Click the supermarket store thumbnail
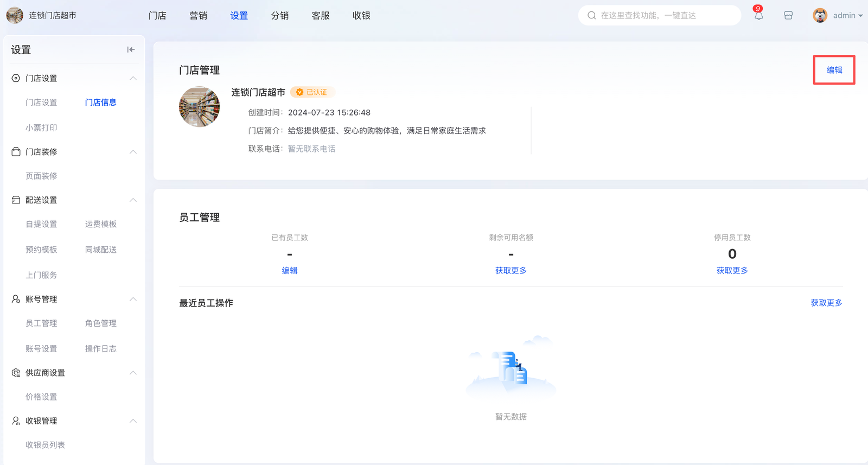868x465 pixels. (200, 107)
